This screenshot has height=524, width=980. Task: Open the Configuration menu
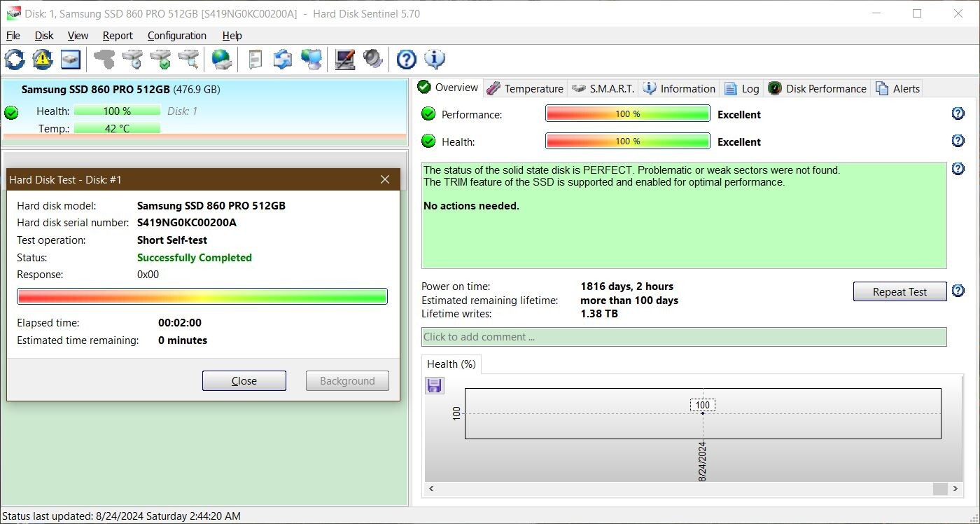177,36
